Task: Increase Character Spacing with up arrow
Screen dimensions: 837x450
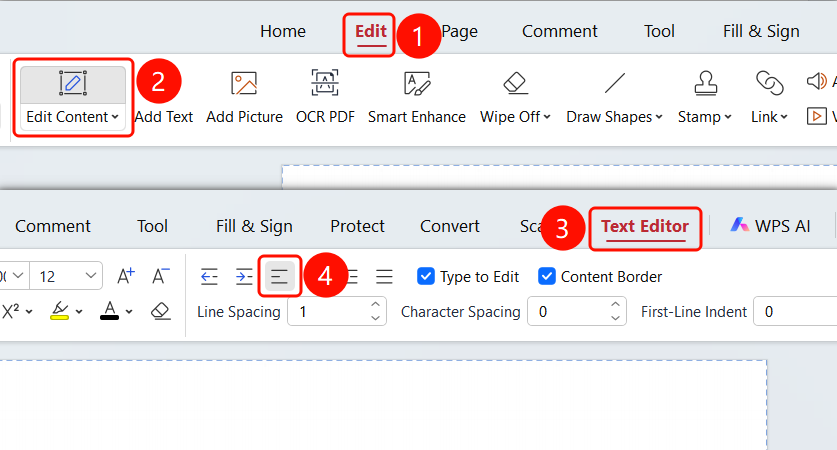Action: click(x=615, y=305)
